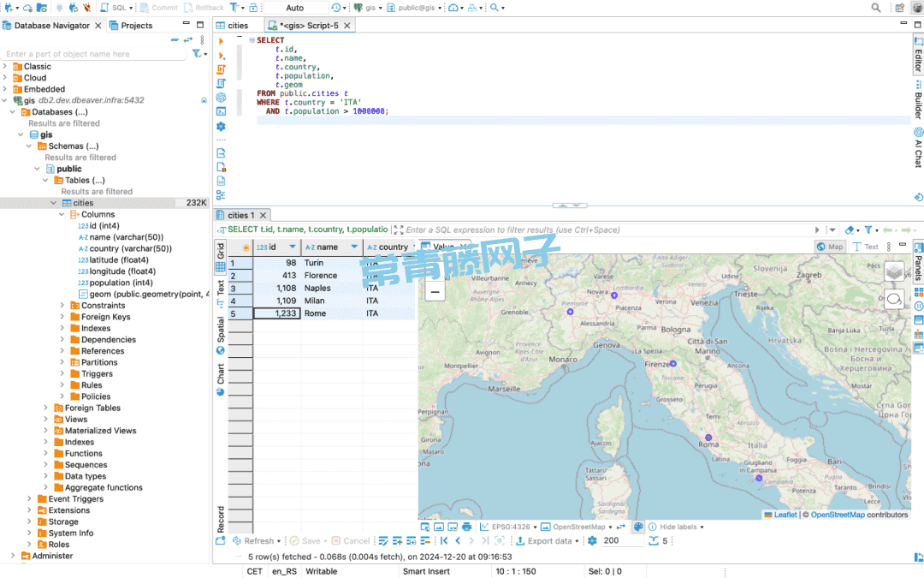
Task: Toggle link with editor in navigator
Action: [x=188, y=39]
